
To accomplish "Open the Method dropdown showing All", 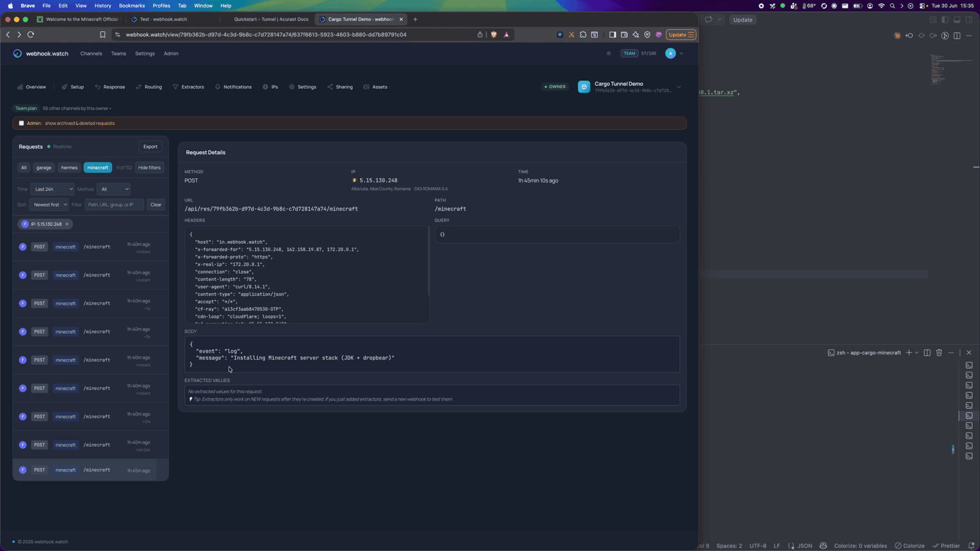I will pyautogui.click(x=113, y=189).
